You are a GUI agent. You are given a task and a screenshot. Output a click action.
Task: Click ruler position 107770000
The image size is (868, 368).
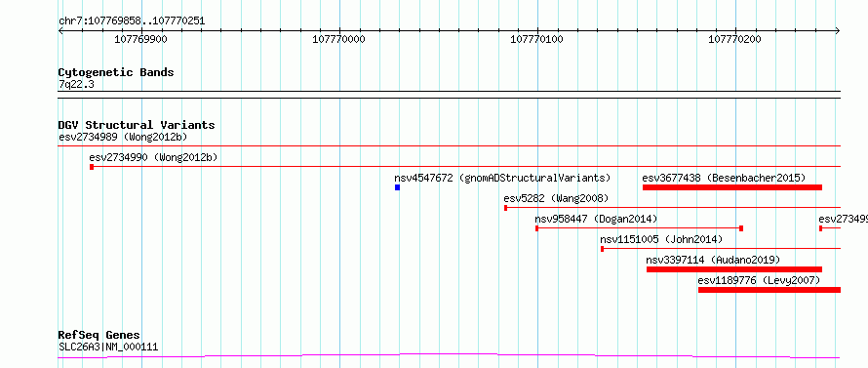[338, 40]
